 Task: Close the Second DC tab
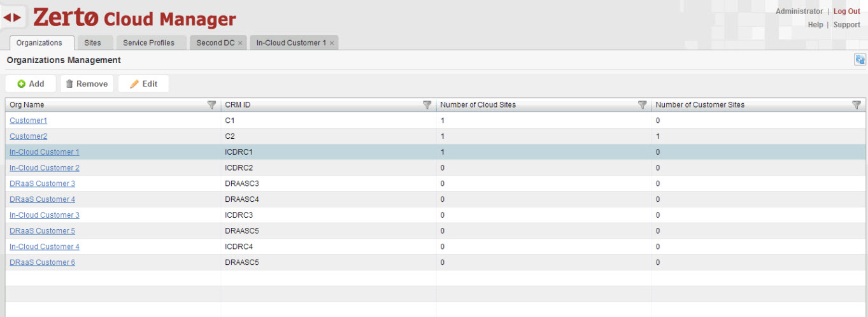click(240, 43)
